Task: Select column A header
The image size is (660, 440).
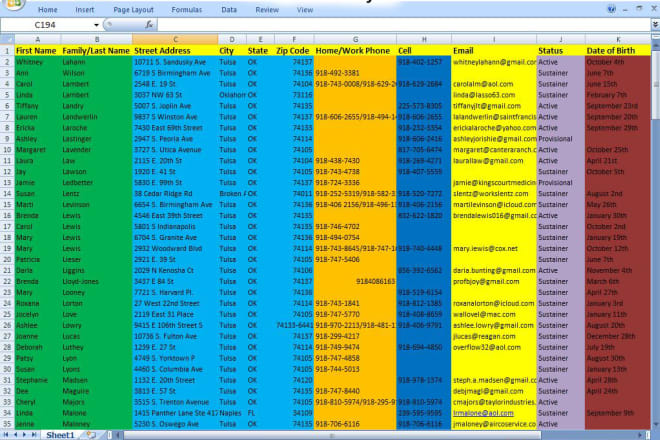Action: pos(37,39)
